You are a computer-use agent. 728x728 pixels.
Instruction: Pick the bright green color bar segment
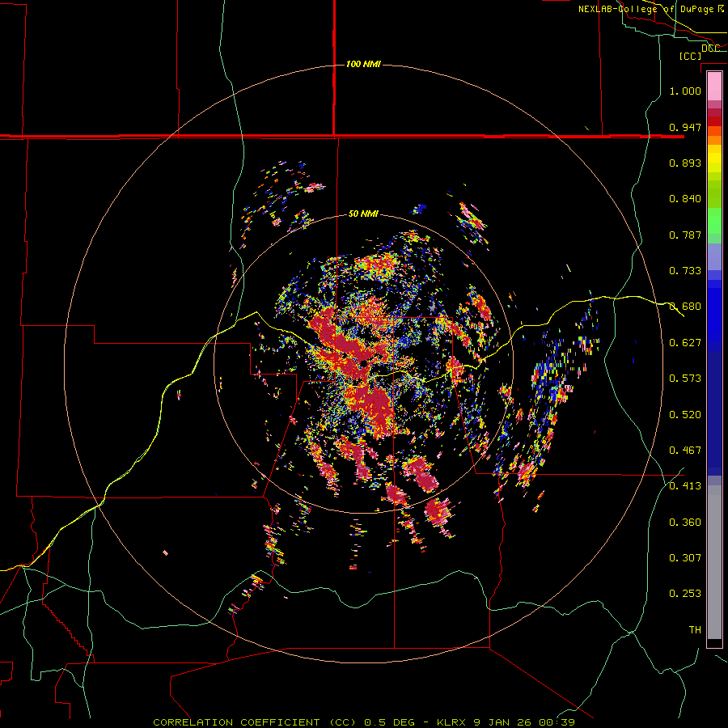(x=714, y=221)
